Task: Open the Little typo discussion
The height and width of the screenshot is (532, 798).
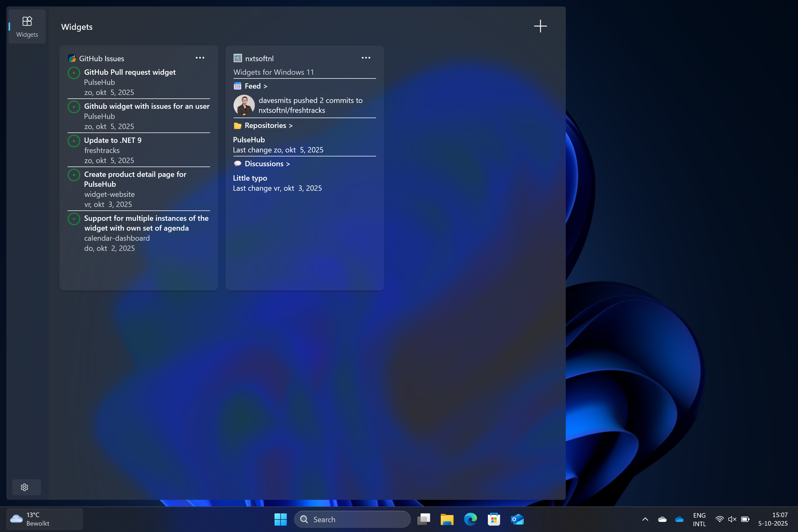Action: tap(250, 178)
